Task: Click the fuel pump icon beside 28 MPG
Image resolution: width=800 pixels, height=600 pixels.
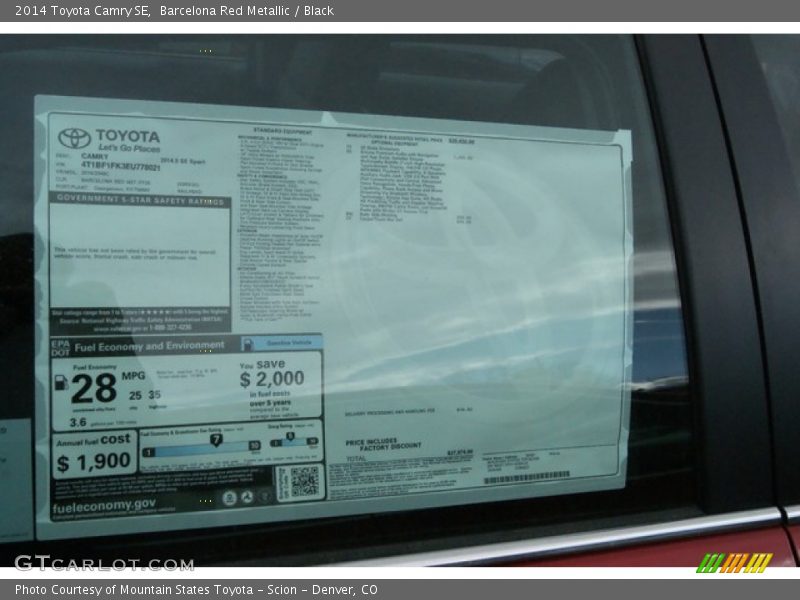Action: click(x=61, y=383)
